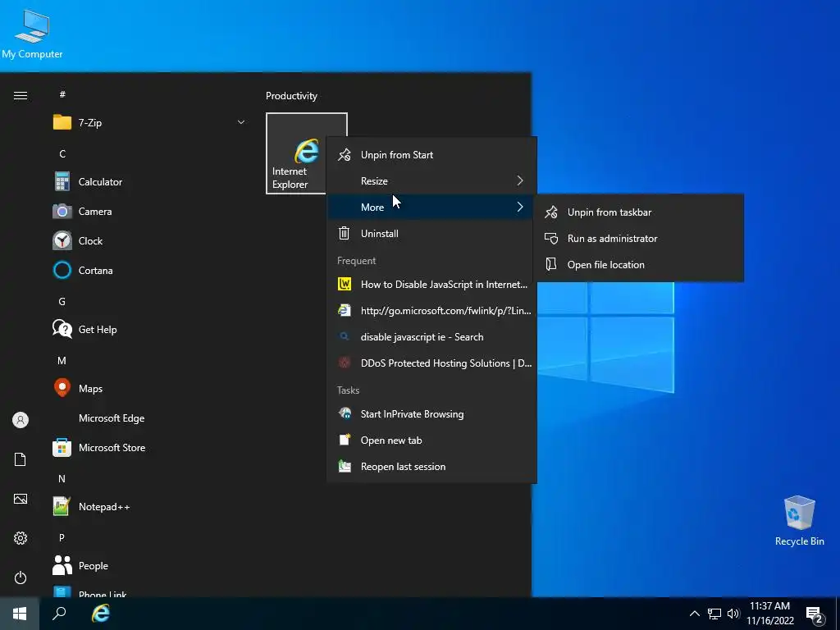
Task: Open Cortana from the app list
Action: click(149, 270)
